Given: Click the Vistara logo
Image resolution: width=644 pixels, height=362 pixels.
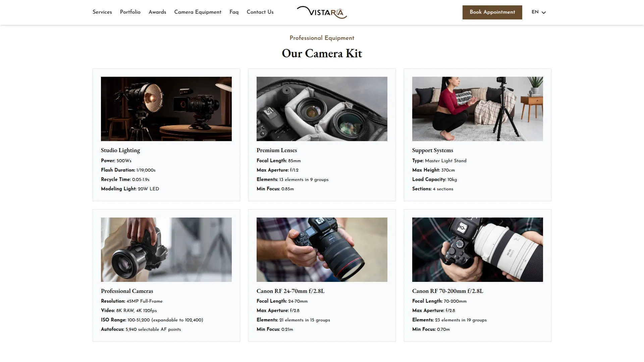Looking at the screenshot, I should coord(322,12).
